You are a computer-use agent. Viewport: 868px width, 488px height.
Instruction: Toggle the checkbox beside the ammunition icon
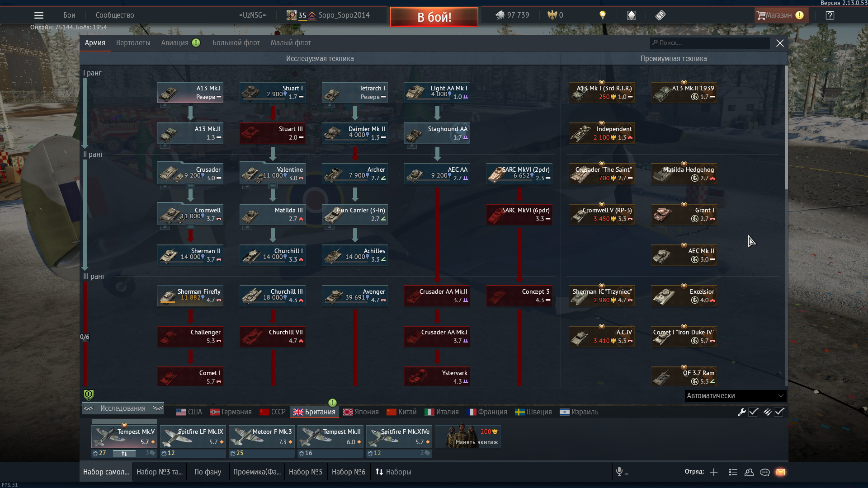[779, 412]
